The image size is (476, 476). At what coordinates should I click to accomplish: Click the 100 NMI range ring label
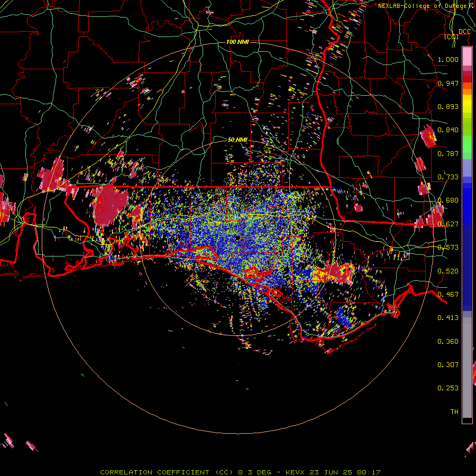pos(237,42)
